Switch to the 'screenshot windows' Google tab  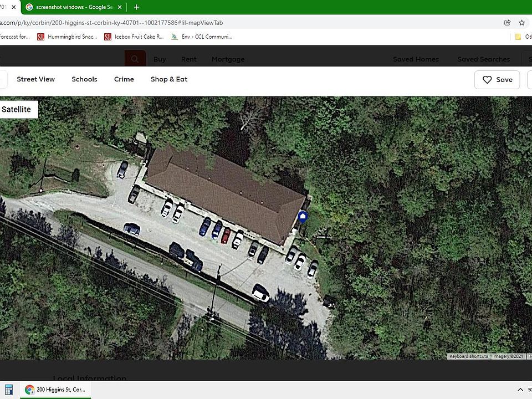(74, 7)
